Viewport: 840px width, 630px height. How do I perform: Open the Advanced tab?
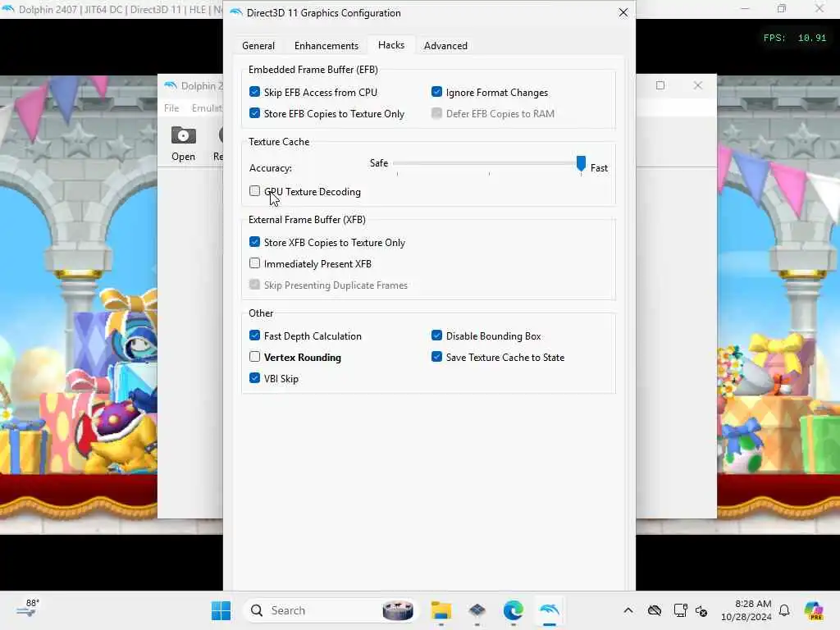point(445,46)
